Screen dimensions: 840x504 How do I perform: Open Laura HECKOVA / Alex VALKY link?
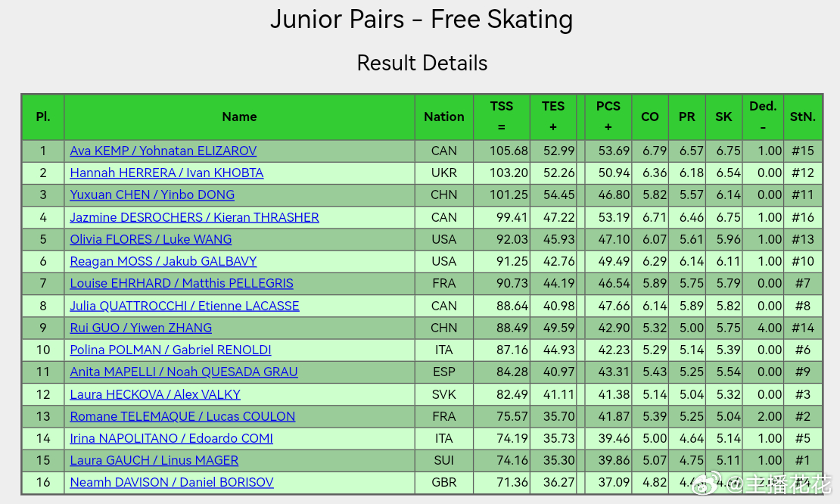[x=155, y=395]
